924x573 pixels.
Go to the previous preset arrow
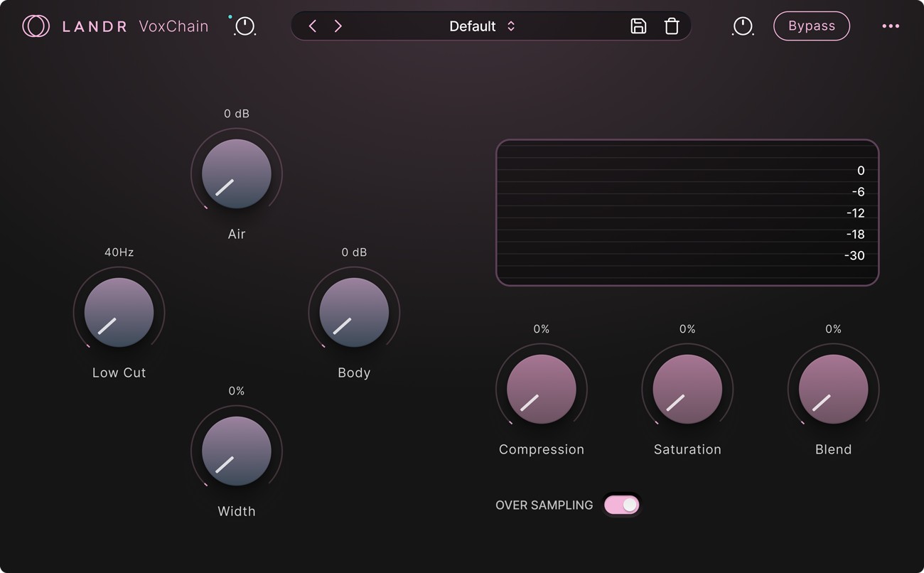point(313,26)
